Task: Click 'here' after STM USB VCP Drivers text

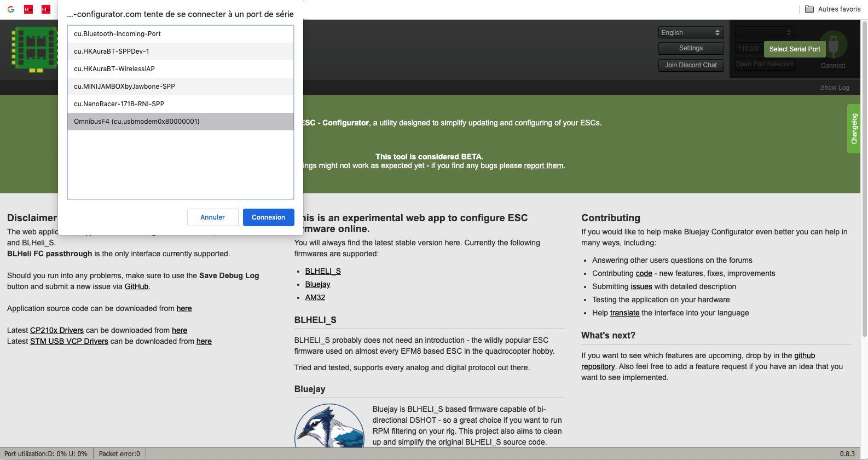Action: pos(204,341)
